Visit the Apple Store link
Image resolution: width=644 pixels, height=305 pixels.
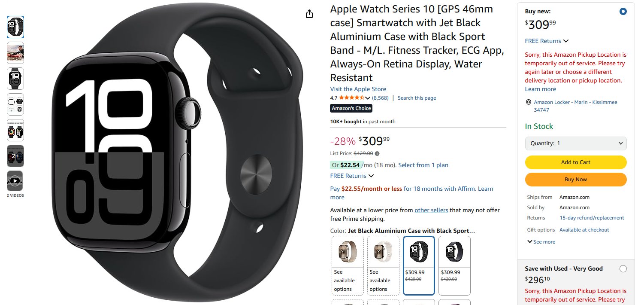(358, 89)
